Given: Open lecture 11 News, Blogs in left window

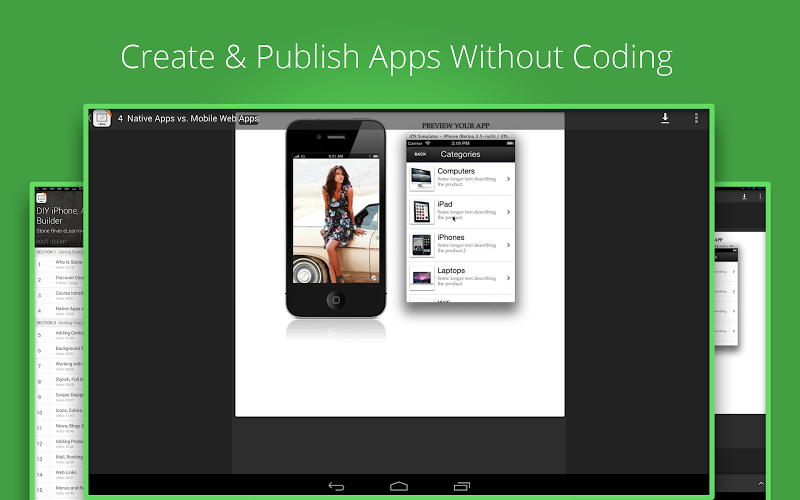Looking at the screenshot, I should (x=59, y=428).
